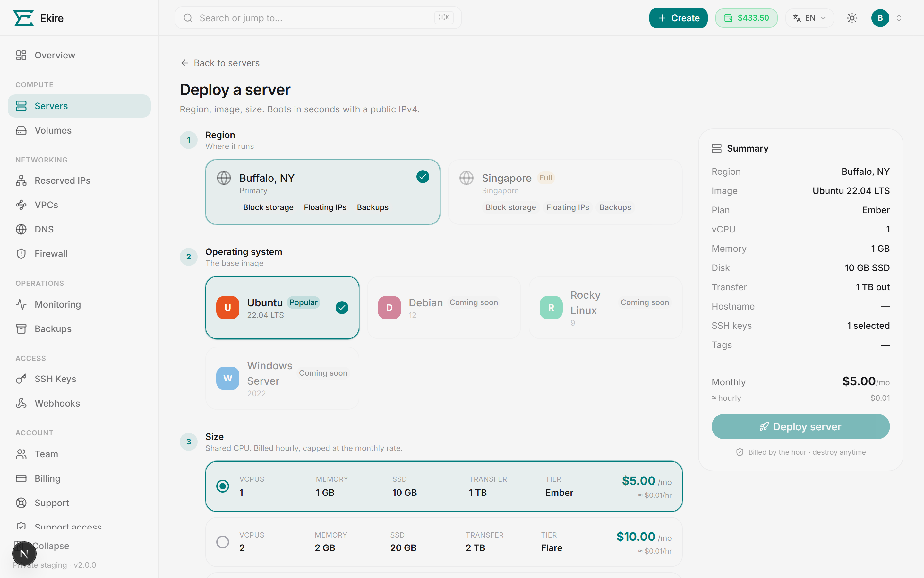Click the Servers stack icon in sidebar
The image size is (924, 578).
pos(21,106)
